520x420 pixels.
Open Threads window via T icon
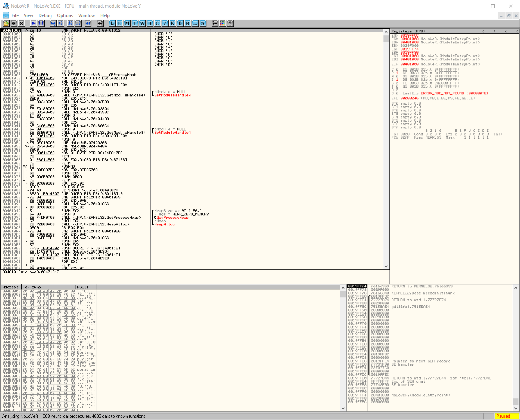coord(135,23)
